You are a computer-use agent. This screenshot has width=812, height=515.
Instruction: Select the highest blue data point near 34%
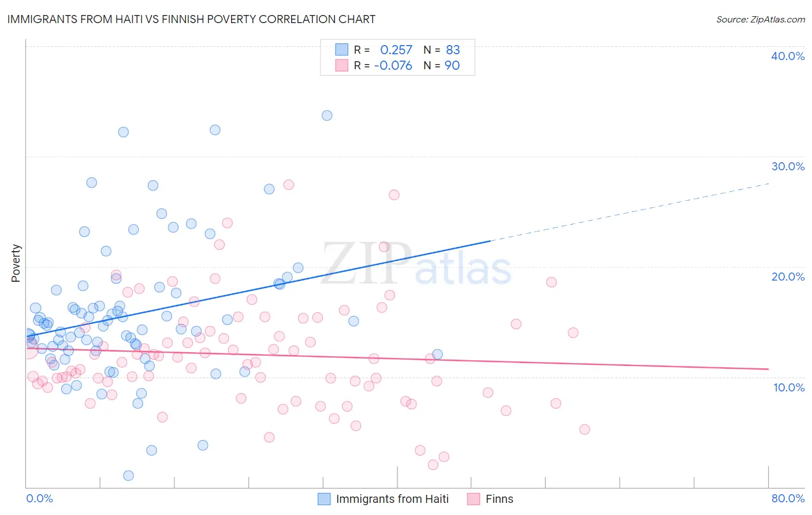click(327, 115)
